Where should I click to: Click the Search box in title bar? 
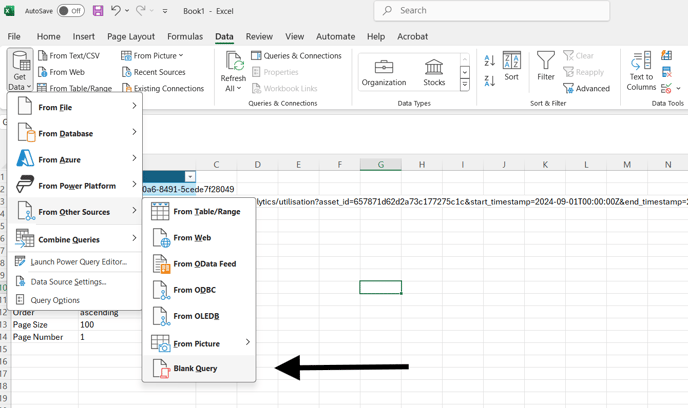point(492,11)
